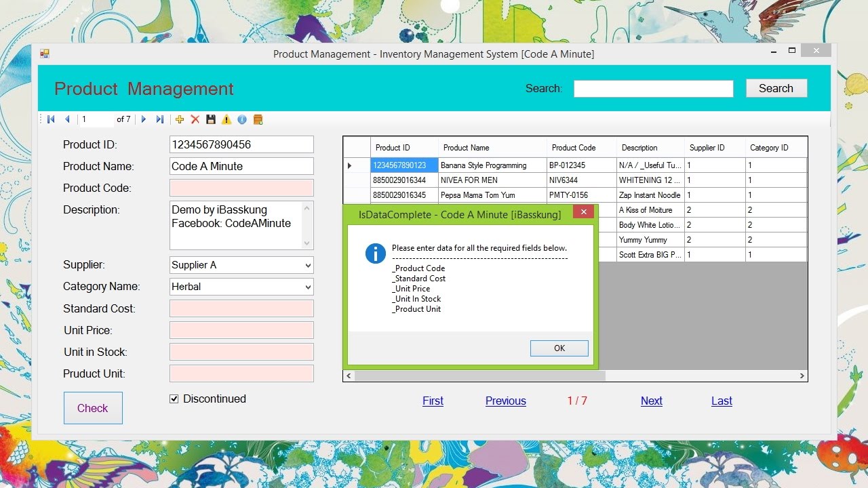Image resolution: width=868 pixels, height=488 pixels.
Task: Click the empty Unit in Stock field
Action: tap(241, 352)
